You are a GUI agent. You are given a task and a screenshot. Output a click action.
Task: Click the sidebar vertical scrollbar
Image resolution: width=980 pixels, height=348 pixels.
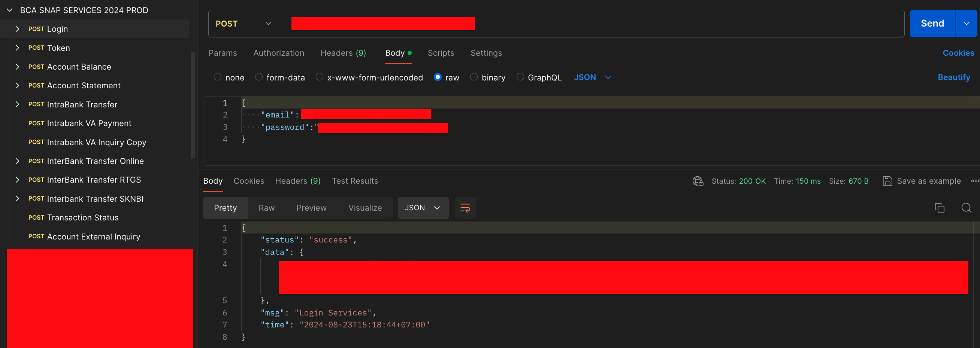coord(193,106)
